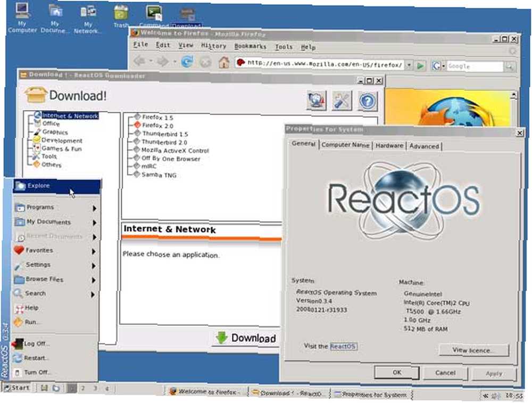Open the File menu in Firefox

pos(140,45)
